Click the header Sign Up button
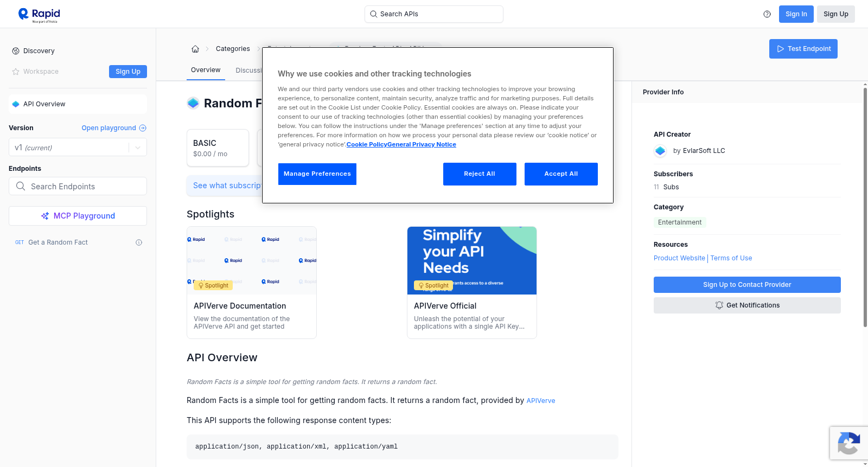The image size is (868, 467). click(x=836, y=14)
